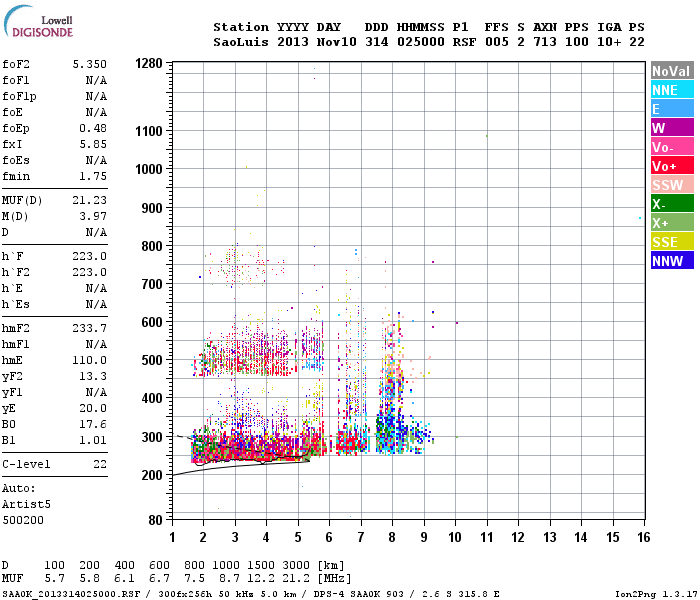This screenshot has width=700, height=600.
Task: Click the MUF(D) value 21.23
Action: (x=90, y=200)
